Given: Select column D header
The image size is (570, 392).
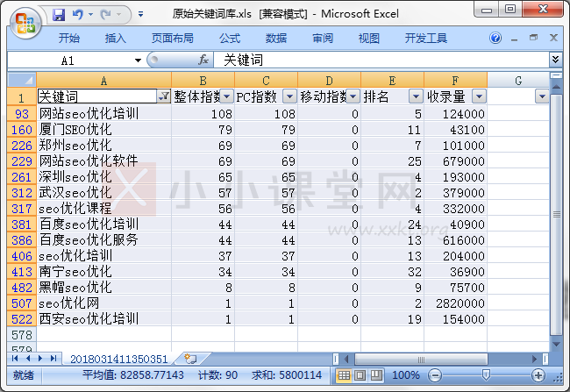Looking at the screenshot, I should click(330, 80).
